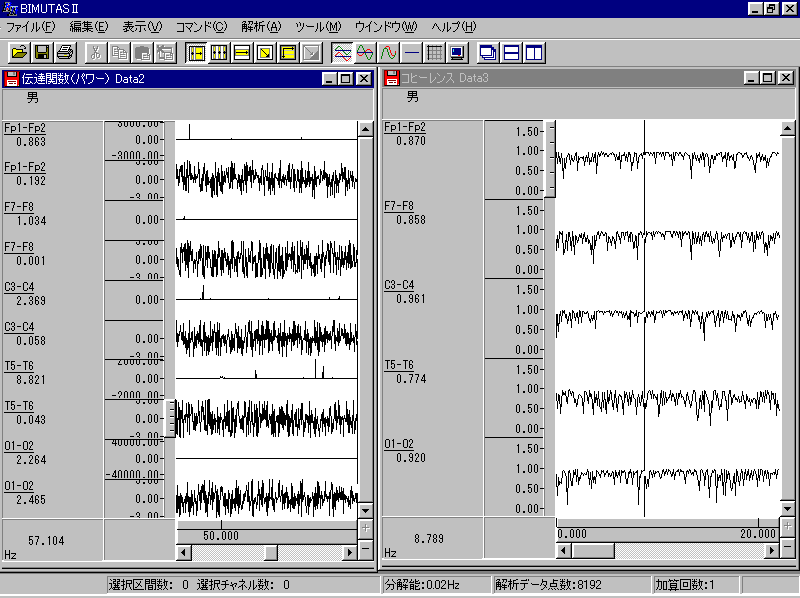Open the ツール(M) menu

click(318, 26)
